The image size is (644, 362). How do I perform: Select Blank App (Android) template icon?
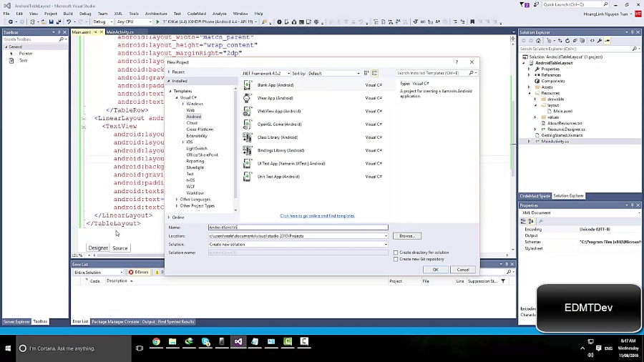pos(248,85)
